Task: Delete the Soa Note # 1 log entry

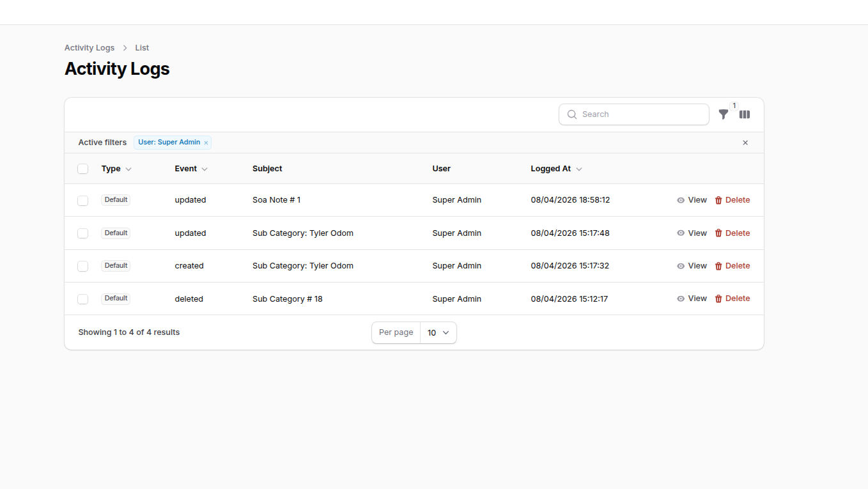Action: [x=738, y=199]
